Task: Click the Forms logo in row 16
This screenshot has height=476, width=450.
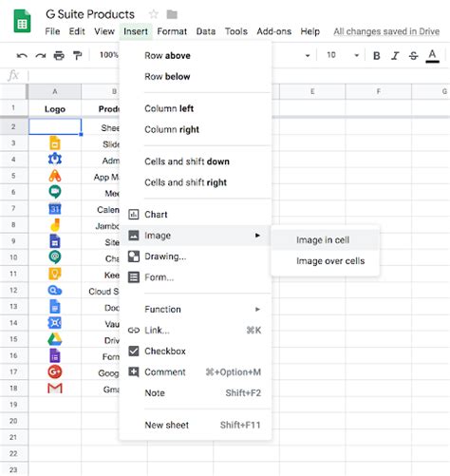Action: coord(55,355)
